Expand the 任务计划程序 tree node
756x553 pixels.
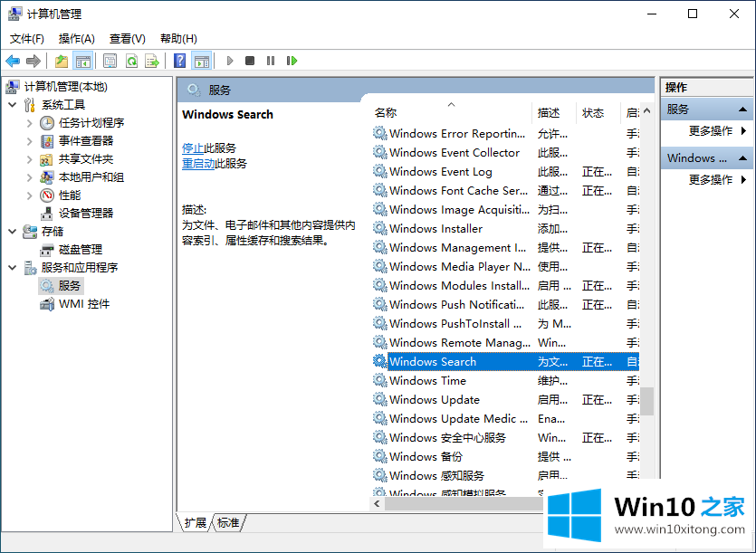29,123
